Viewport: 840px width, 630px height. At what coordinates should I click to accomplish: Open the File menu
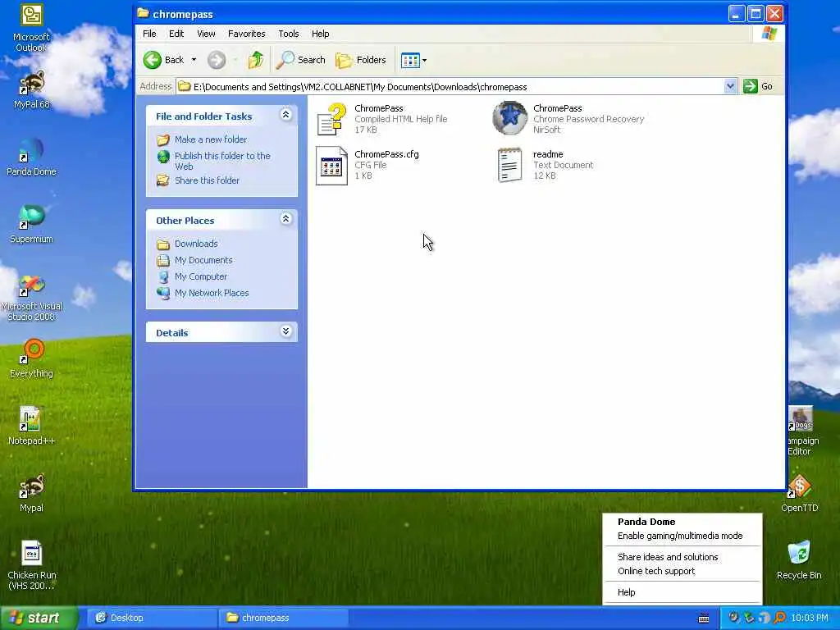point(149,34)
